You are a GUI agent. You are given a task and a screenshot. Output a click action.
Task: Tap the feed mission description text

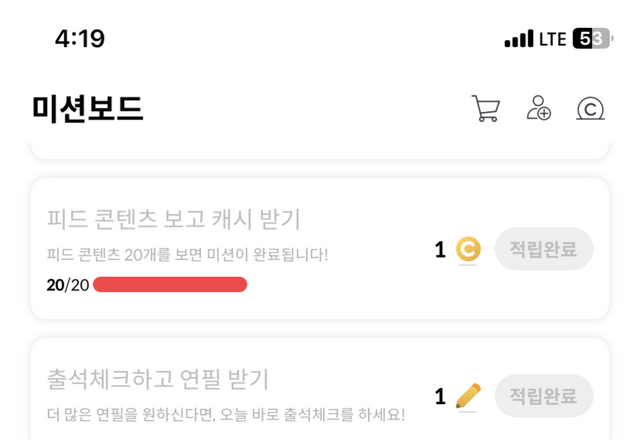pyautogui.click(x=187, y=254)
